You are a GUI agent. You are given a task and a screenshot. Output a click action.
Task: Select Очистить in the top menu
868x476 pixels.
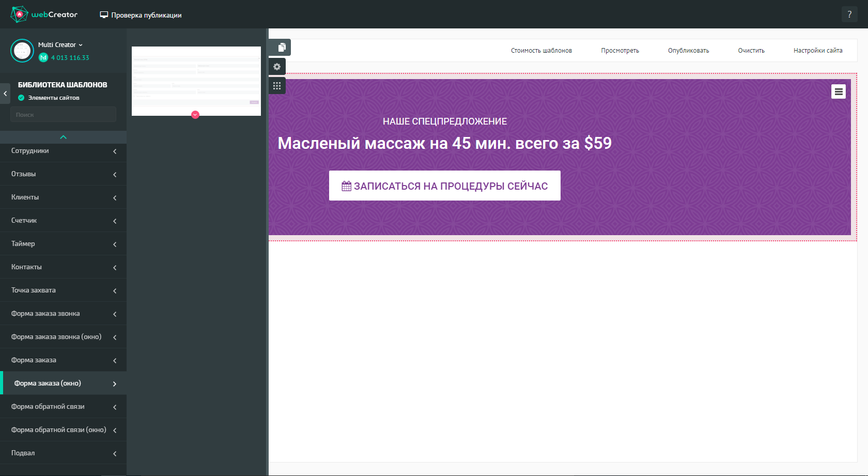click(751, 50)
